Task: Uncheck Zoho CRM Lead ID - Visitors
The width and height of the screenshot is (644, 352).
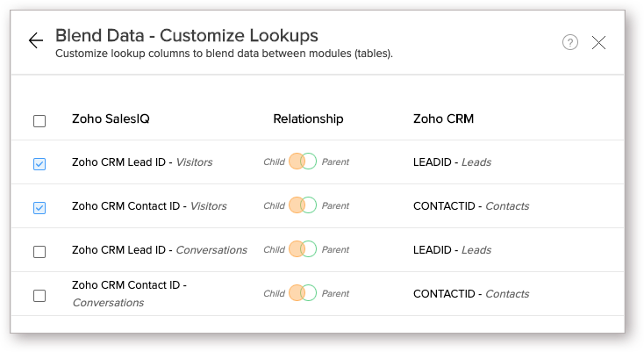Action: click(x=39, y=164)
